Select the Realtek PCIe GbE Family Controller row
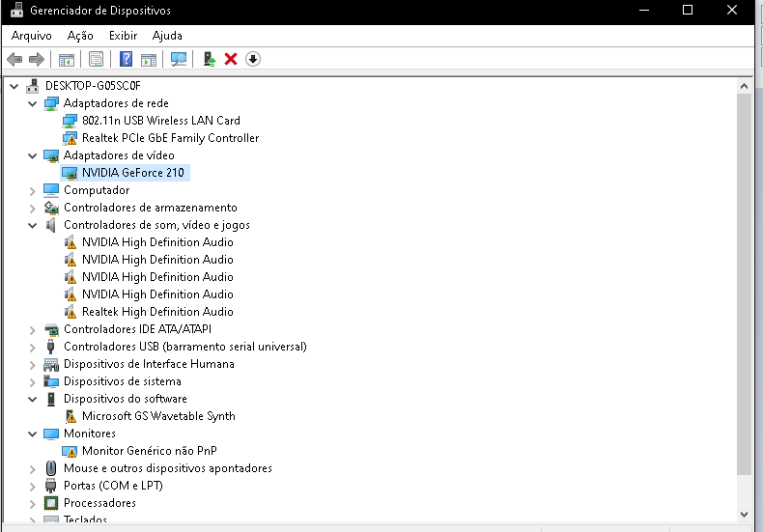Image resolution: width=763 pixels, height=532 pixels. click(170, 138)
